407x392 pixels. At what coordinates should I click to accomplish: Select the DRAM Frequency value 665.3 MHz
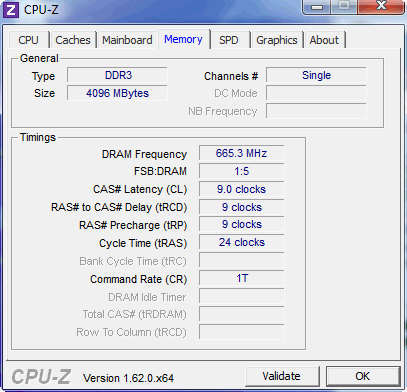[x=242, y=153]
